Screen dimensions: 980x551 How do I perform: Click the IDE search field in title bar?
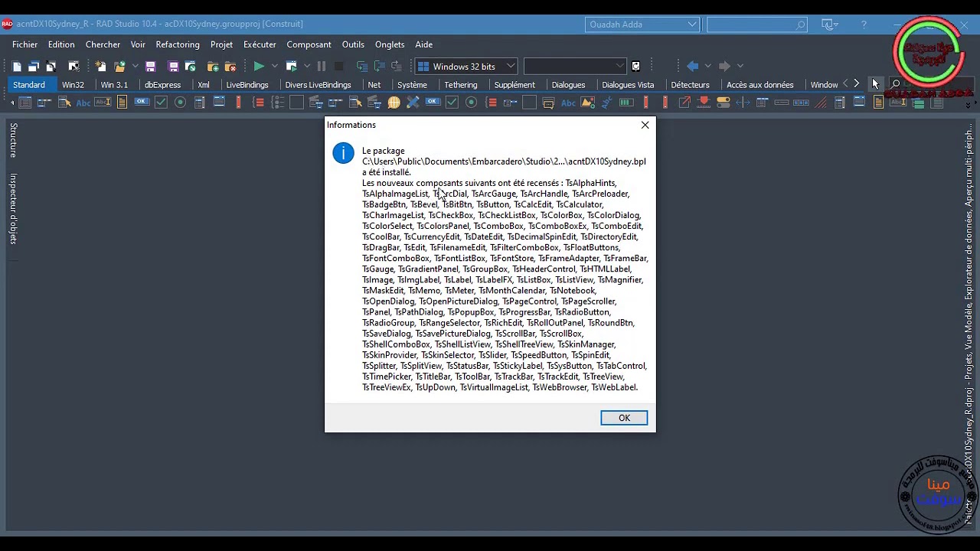point(756,24)
